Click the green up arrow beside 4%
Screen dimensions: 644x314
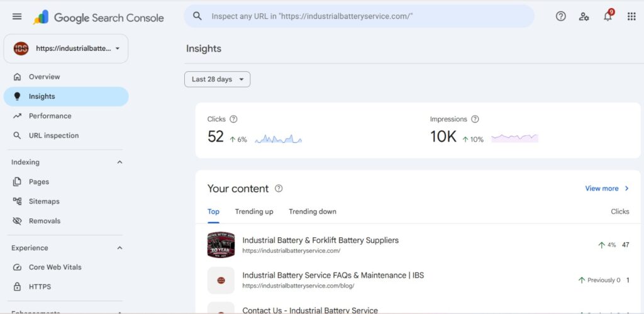tap(602, 245)
